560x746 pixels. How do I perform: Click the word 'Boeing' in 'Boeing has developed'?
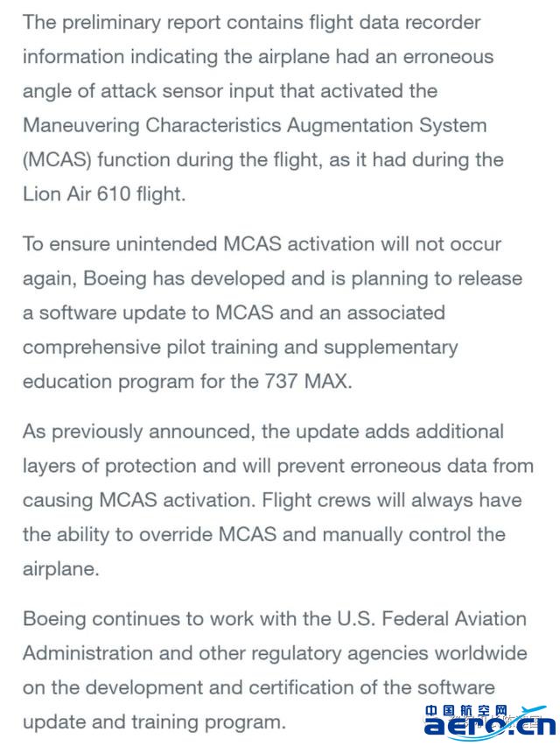pyautogui.click(x=115, y=278)
